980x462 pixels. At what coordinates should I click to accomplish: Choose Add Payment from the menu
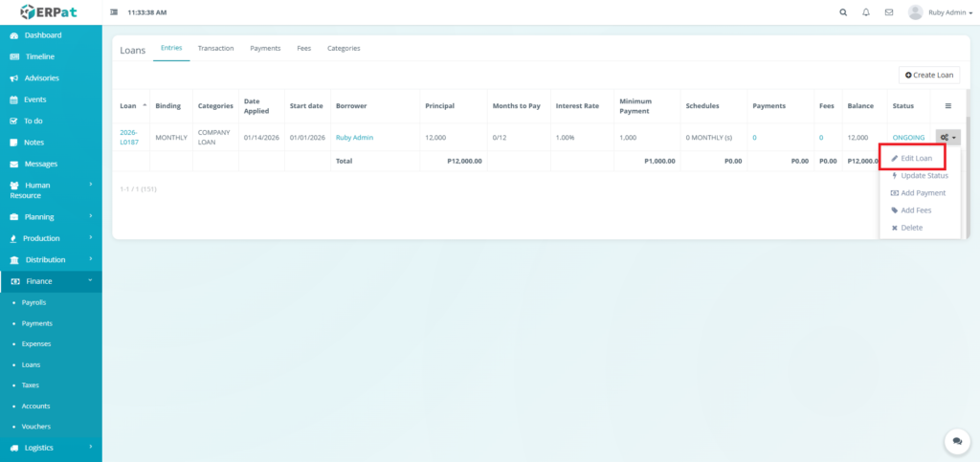pyautogui.click(x=923, y=193)
